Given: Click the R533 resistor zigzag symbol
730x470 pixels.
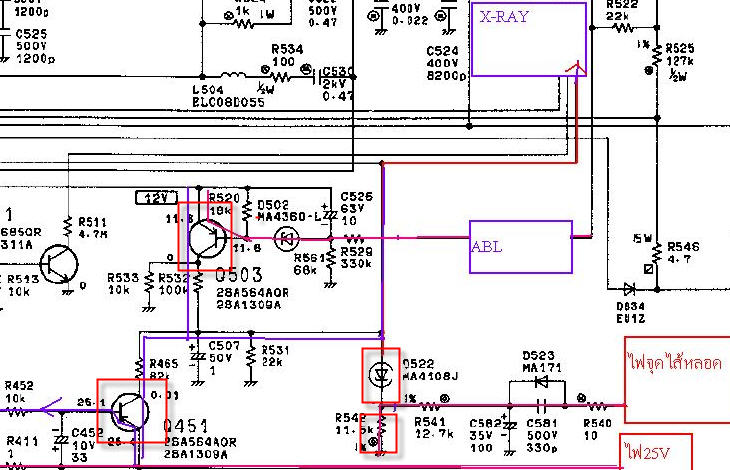Looking at the screenshot, I should [x=149, y=283].
